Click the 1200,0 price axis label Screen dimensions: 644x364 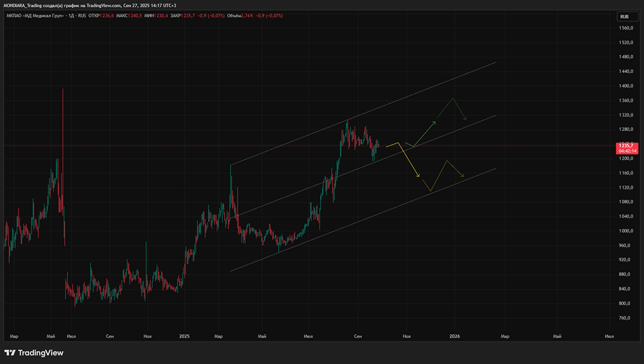pos(626,158)
